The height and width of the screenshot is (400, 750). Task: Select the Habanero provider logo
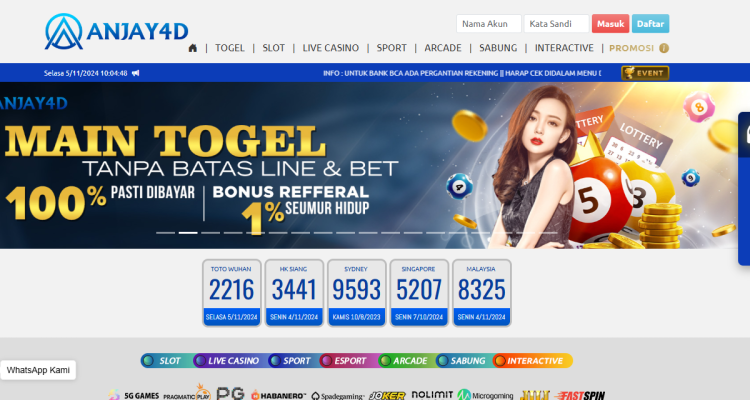[278, 395]
